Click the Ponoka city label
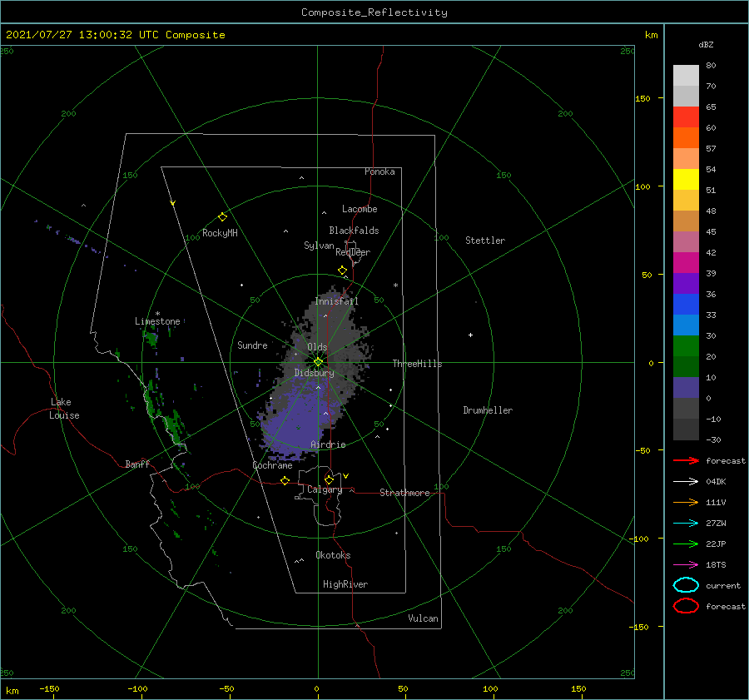 379,171
